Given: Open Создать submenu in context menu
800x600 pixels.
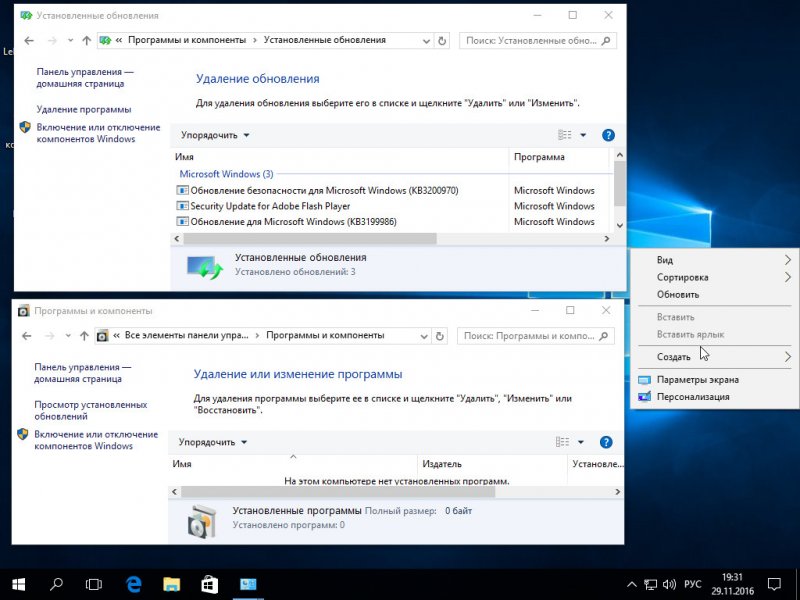Looking at the screenshot, I should click(715, 357).
